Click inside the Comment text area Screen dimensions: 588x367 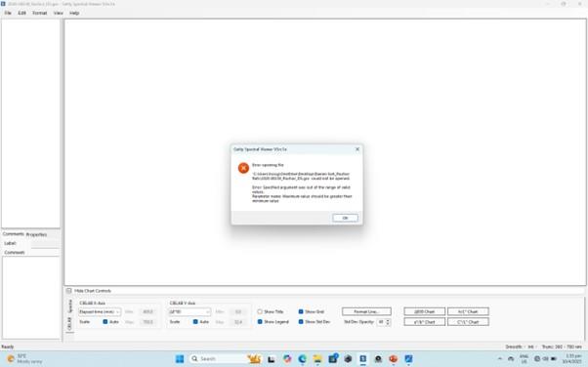[31, 298]
